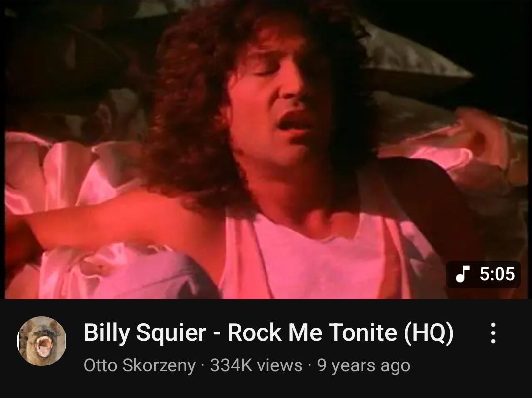Click the 334K views text
Image resolution: width=532 pixels, height=398 pixels.
tap(256, 365)
